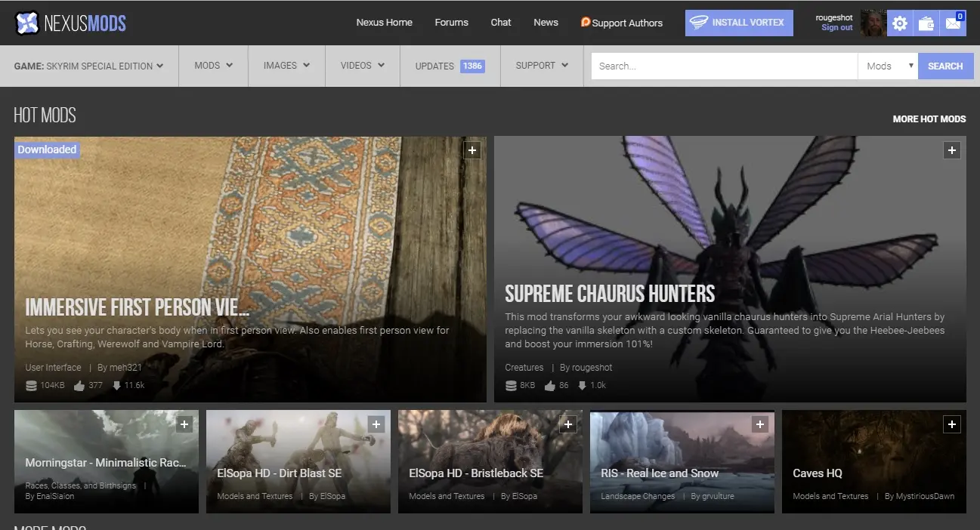Screen dimensions: 980x530
Task: Click plus icon on Morningstar card
Action: pyautogui.click(x=184, y=424)
